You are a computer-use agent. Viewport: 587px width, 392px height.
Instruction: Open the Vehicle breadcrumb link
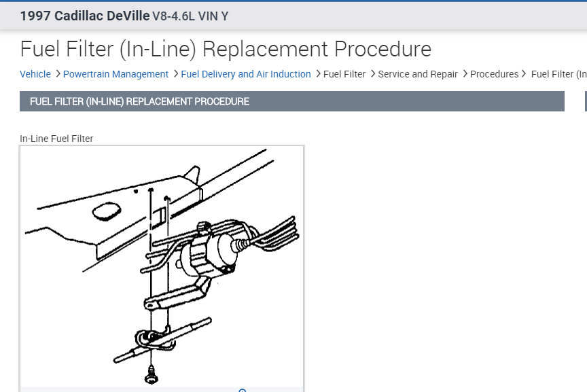35,74
